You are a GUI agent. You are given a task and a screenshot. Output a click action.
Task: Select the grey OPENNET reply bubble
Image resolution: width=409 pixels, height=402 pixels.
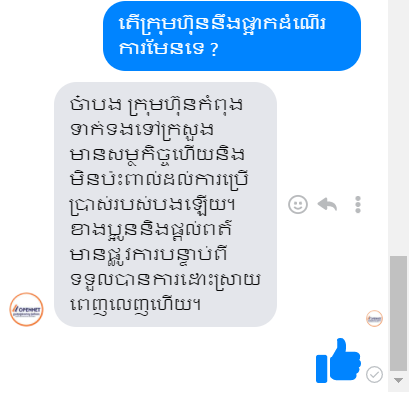pos(165,204)
